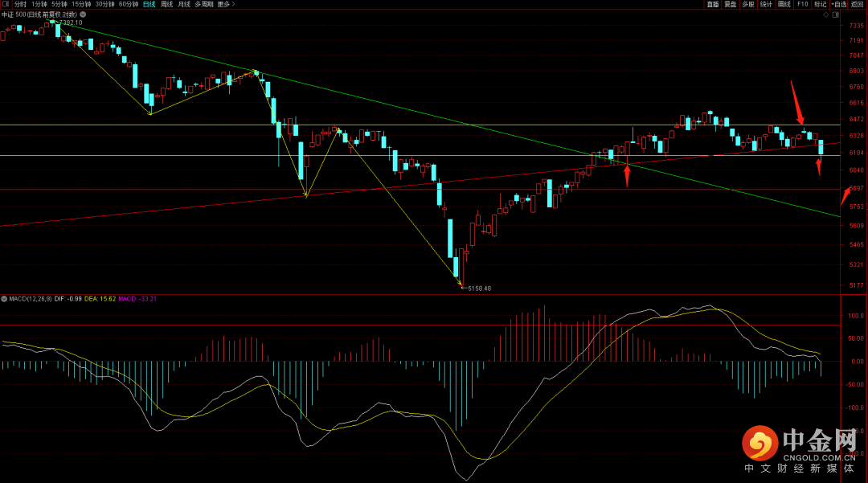868x483 pixels.
Task: Click the -50.00 MACD axis label
Action: tap(855, 384)
